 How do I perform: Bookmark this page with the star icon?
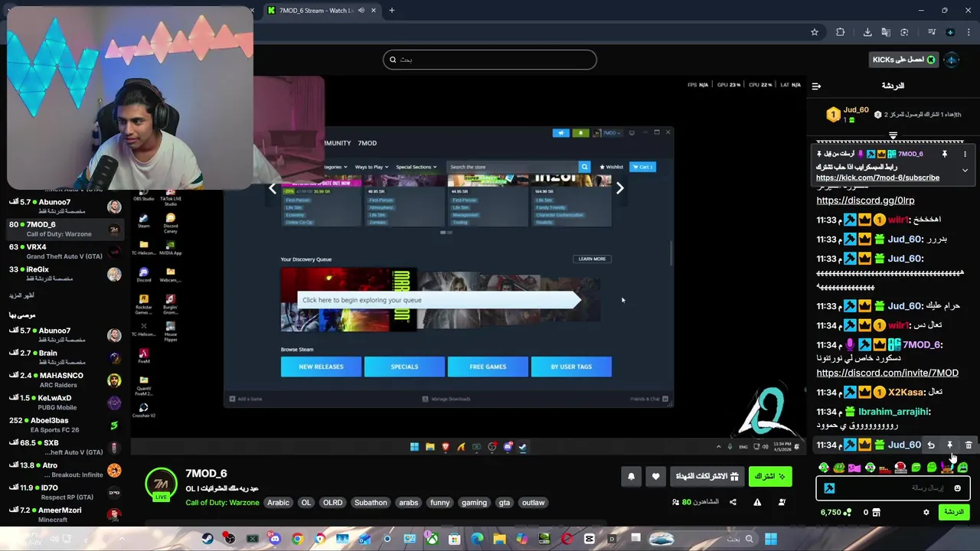tap(815, 32)
